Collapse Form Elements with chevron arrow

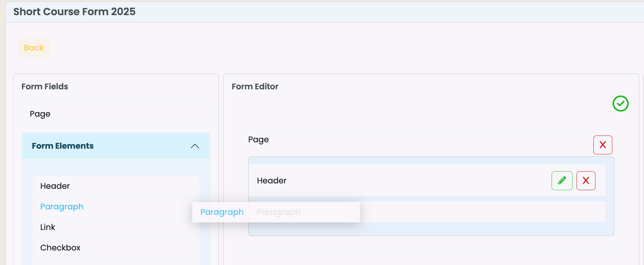point(195,146)
